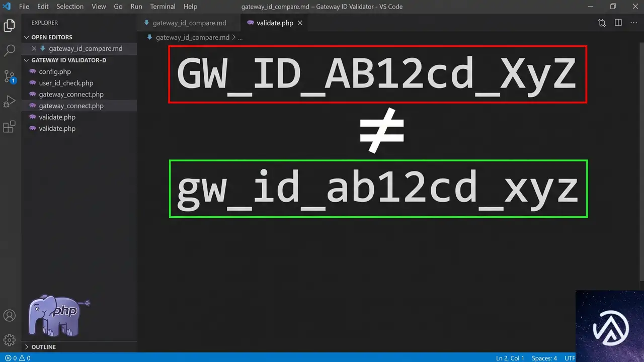Viewport: 644px width, 362px height.
Task: Click the Ln 2, Col 1 status item
Action: tap(510, 358)
